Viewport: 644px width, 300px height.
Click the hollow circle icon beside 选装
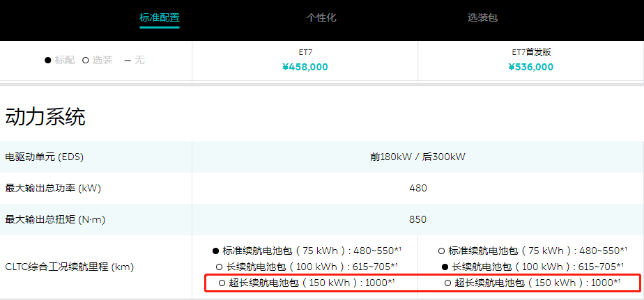(x=85, y=61)
